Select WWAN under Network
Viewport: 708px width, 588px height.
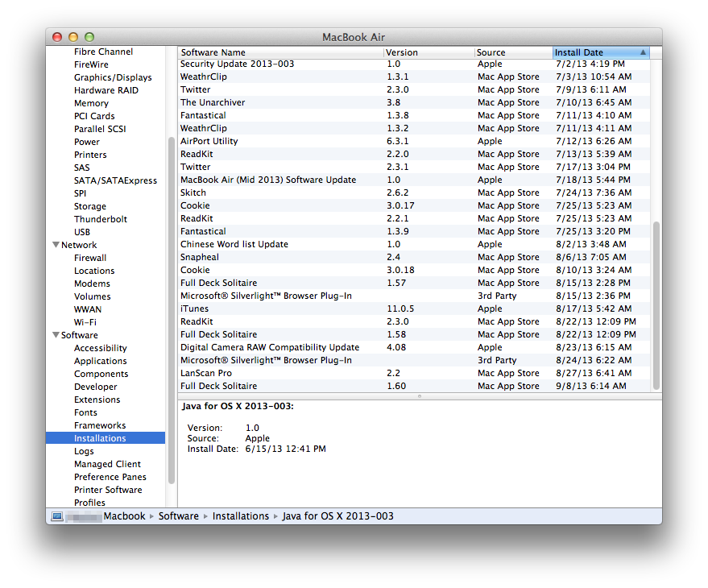click(88, 309)
